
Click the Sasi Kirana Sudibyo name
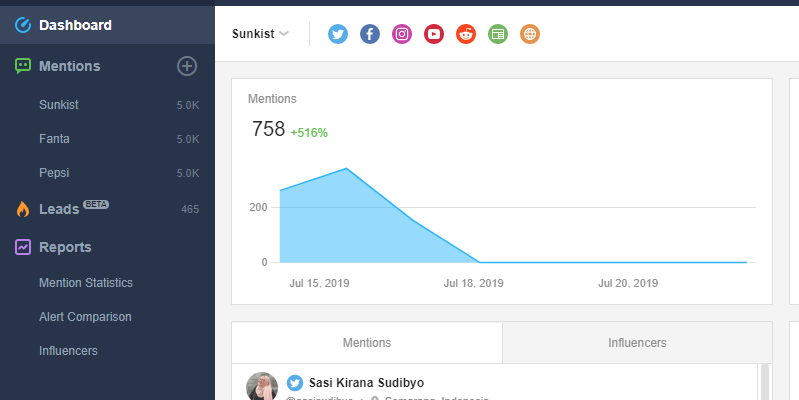coord(366,383)
